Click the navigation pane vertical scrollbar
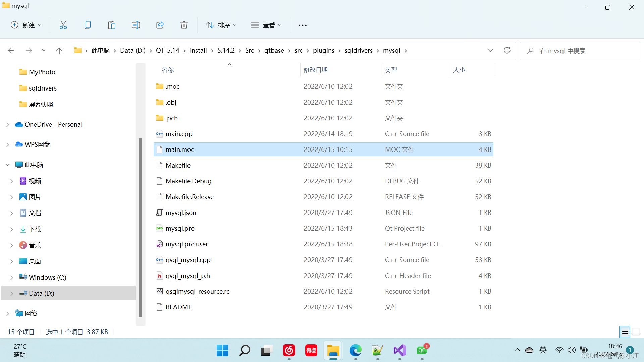The height and width of the screenshot is (362, 644). click(x=140, y=227)
